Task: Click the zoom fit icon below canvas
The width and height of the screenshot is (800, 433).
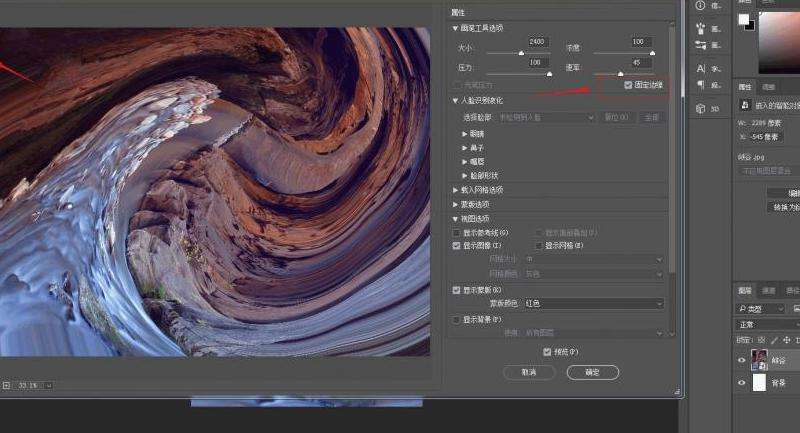Action: pyautogui.click(x=6, y=386)
